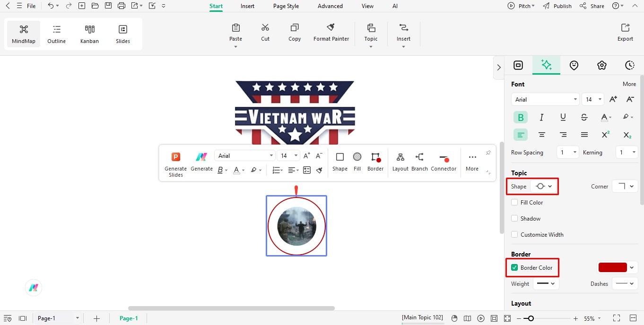644x325 pixels.
Task: Click the Undo arrow icon
Action: [x=51, y=6]
